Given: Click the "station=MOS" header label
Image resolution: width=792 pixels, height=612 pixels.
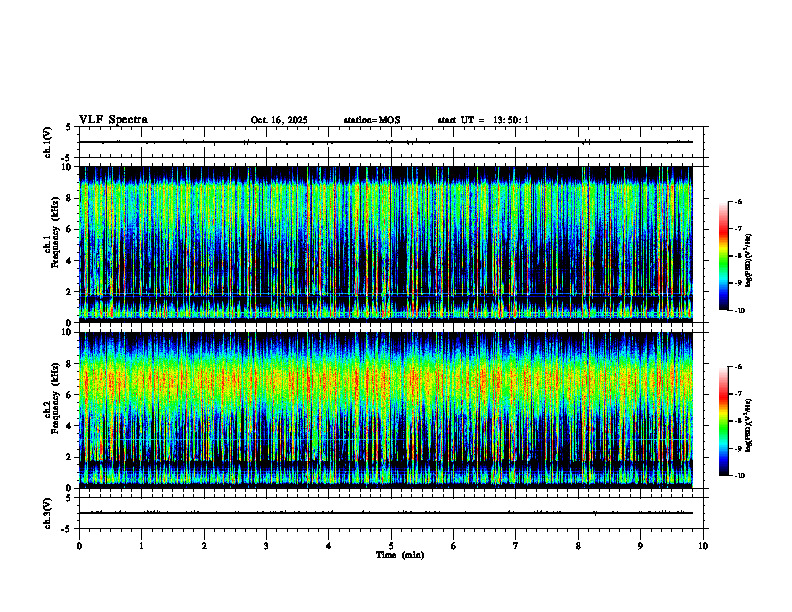Looking at the screenshot, I should click(372, 120).
